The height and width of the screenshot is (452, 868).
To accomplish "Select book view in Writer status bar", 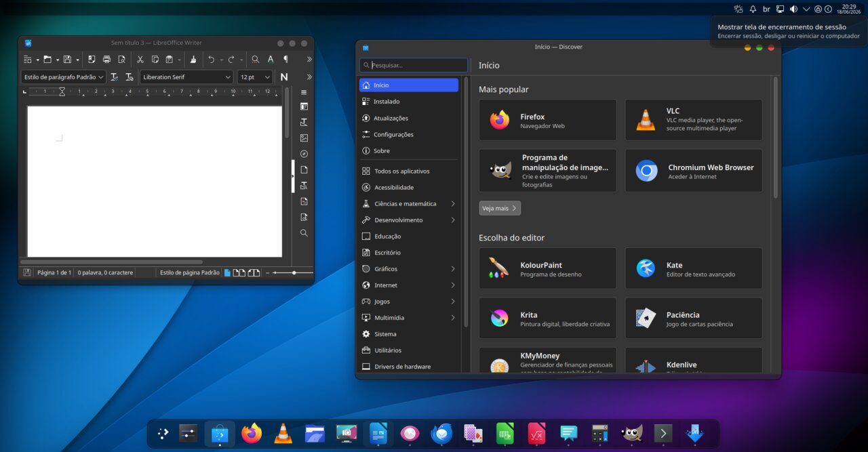I will click(254, 272).
